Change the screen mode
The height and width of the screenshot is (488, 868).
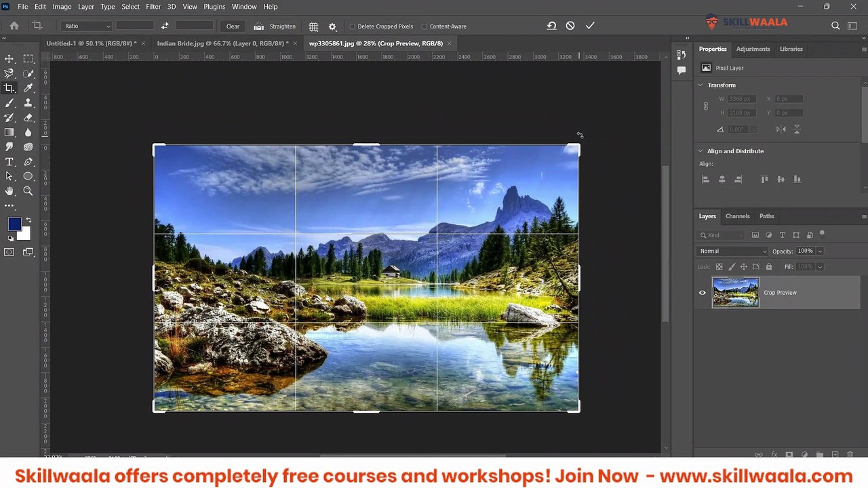(28, 252)
